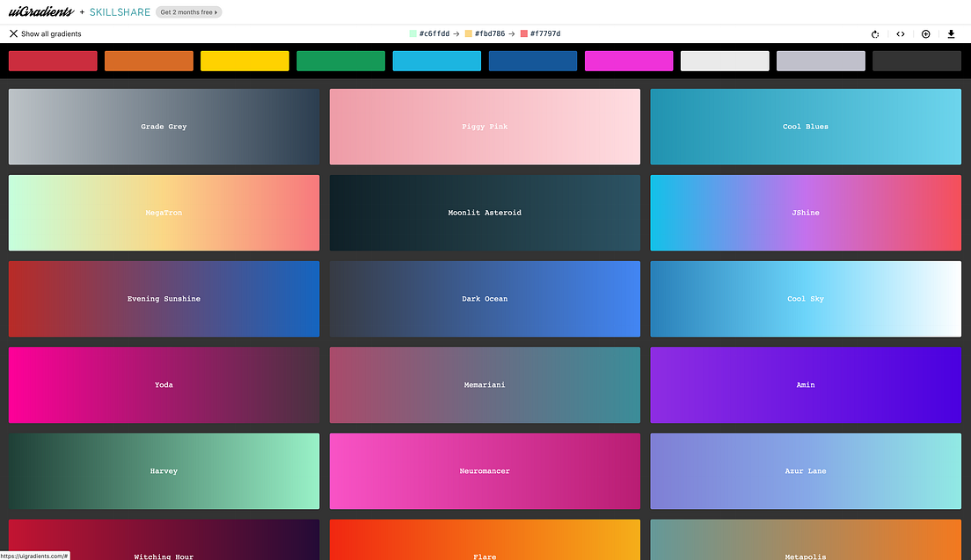Image resolution: width=971 pixels, height=560 pixels.
Task: Open the Neuromancer gradient
Action: tap(485, 470)
